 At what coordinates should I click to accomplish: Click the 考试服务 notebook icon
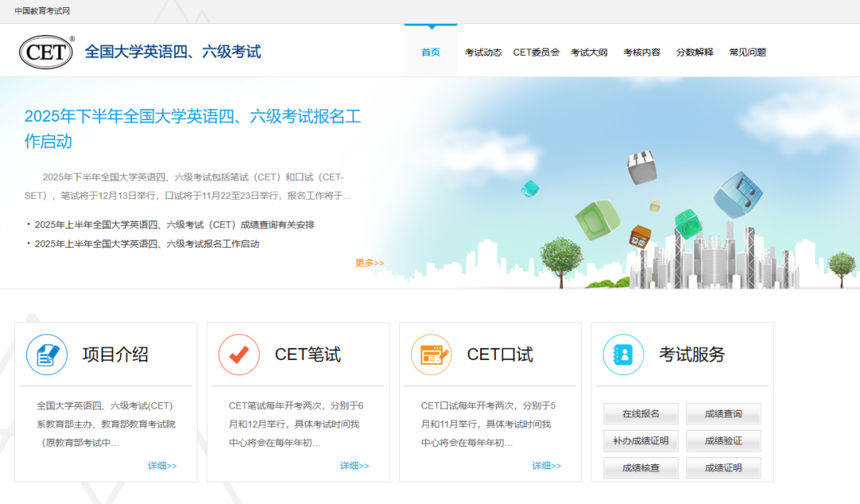623,355
